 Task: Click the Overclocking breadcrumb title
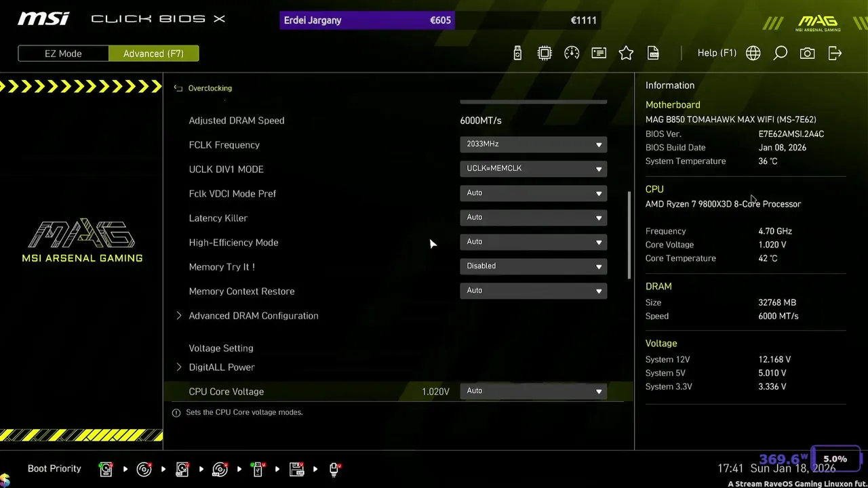(x=210, y=88)
